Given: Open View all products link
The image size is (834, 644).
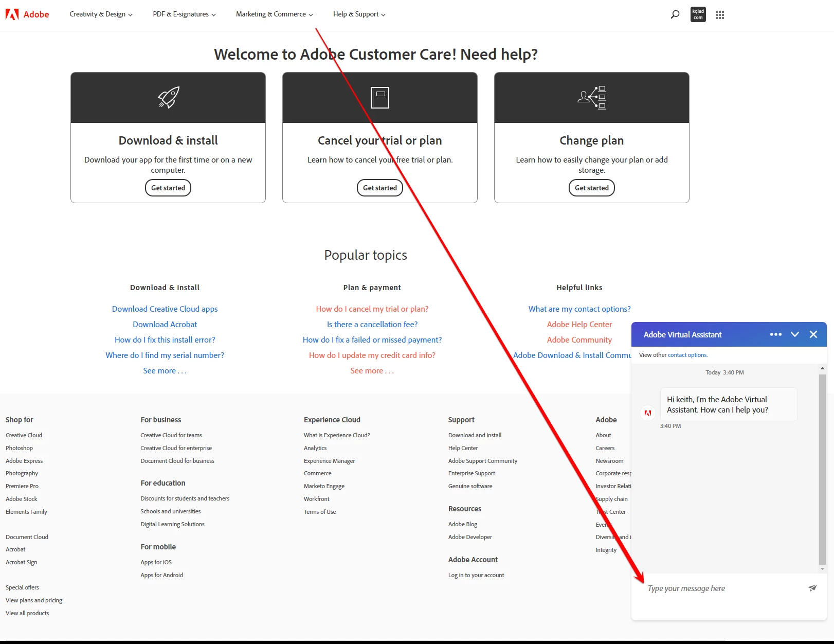Looking at the screenshot, I should [27, 613].
